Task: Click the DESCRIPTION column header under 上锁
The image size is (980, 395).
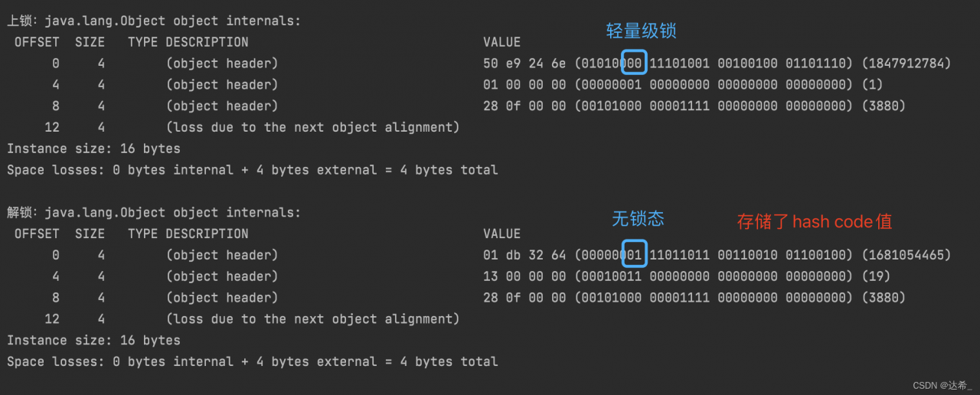Action: click(x=207, y=42)
